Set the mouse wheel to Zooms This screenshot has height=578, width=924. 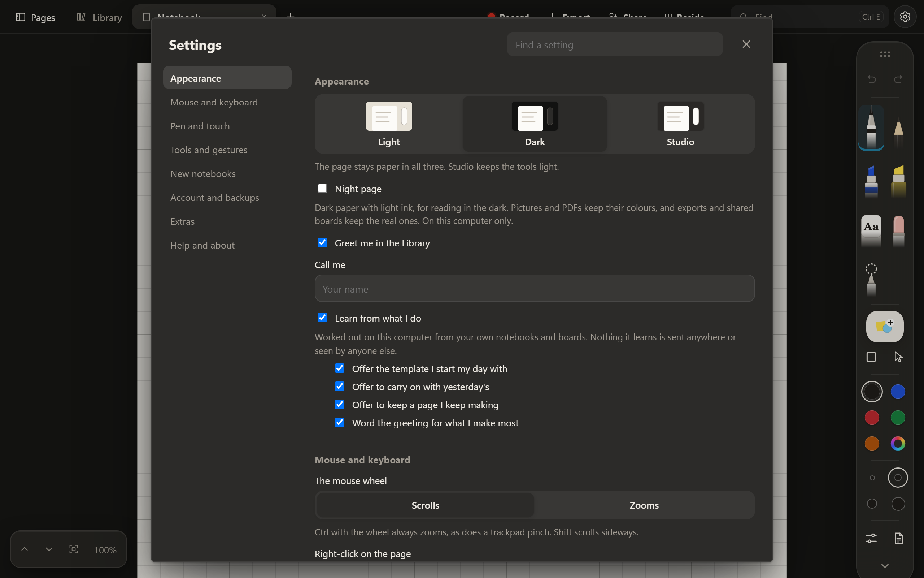644,505
